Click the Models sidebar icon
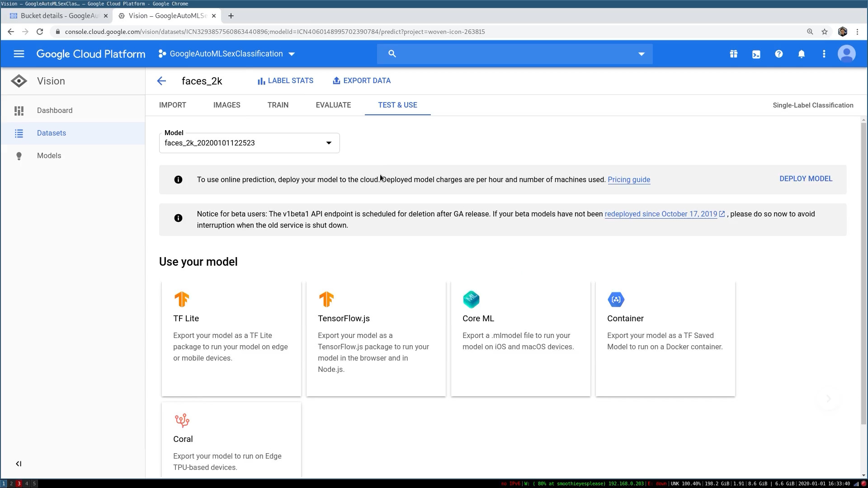The image size is (868, 488). click(19, 155)
